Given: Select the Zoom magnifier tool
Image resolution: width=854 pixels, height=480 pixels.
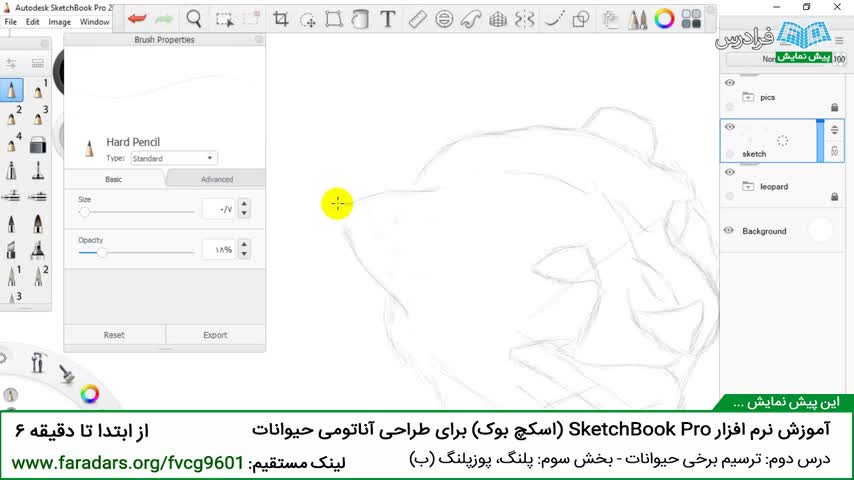Looking at the screenshot, I should [194, 19].
